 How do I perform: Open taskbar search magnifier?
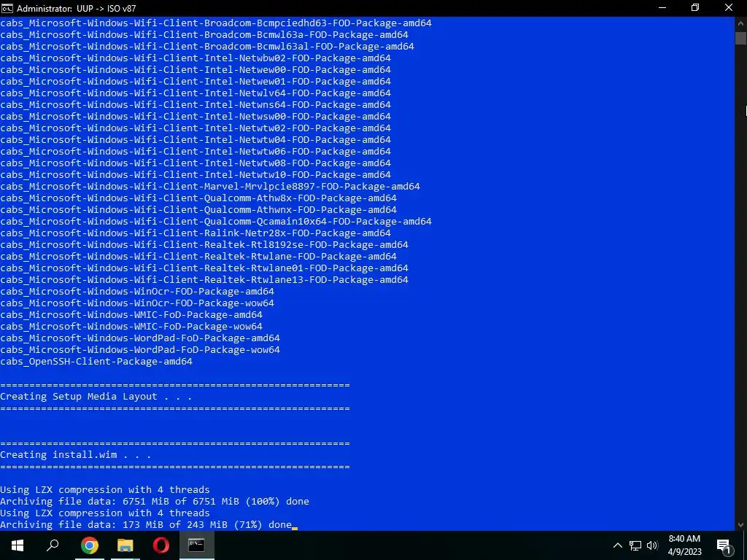click(53, 545)
